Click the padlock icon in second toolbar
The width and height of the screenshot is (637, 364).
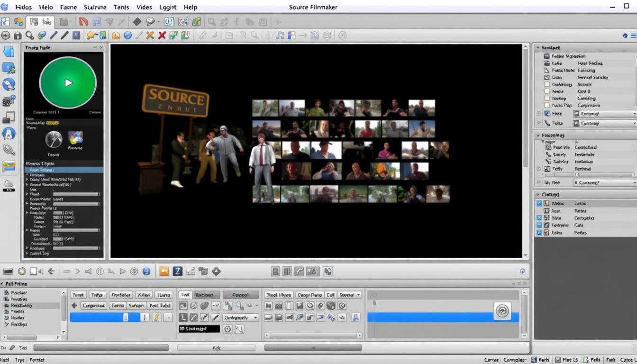tap(18, 35)
